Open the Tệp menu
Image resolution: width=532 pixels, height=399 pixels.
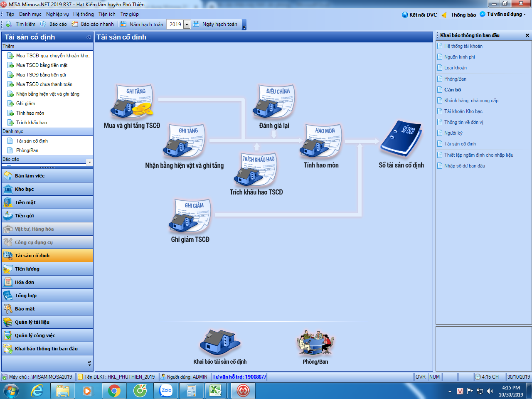[x=10, y=14]
